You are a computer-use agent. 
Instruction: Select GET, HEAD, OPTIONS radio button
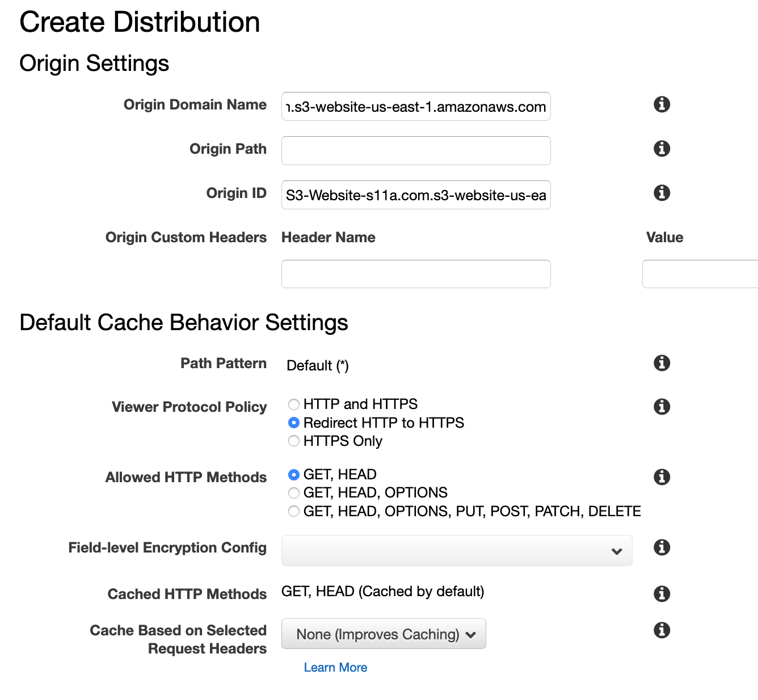(x=294, y=493)
